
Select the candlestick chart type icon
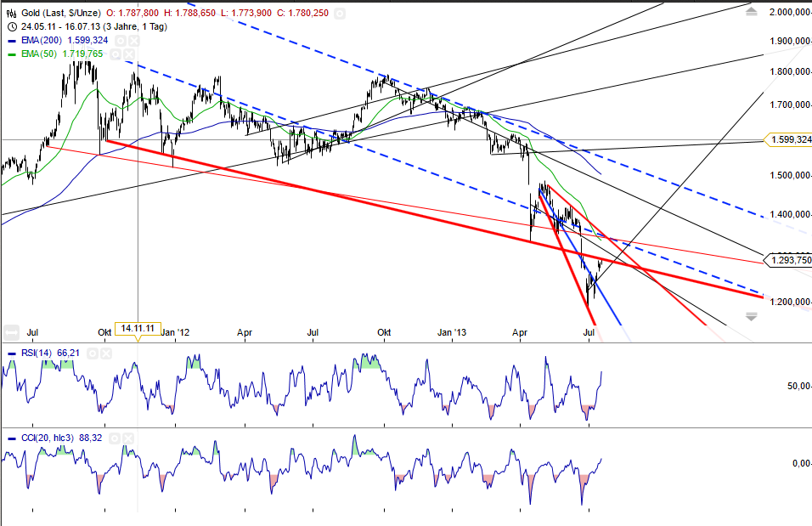tap(11, 14)
